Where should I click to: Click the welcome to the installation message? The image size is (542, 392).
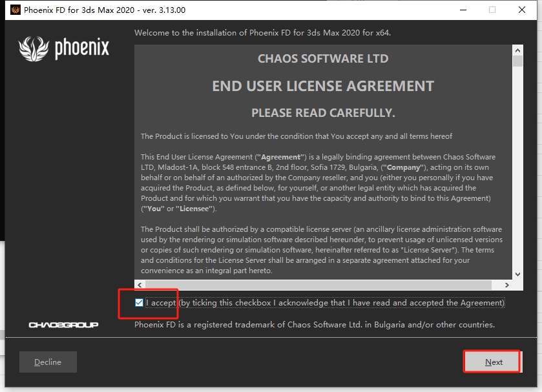(x=262, y=33)
